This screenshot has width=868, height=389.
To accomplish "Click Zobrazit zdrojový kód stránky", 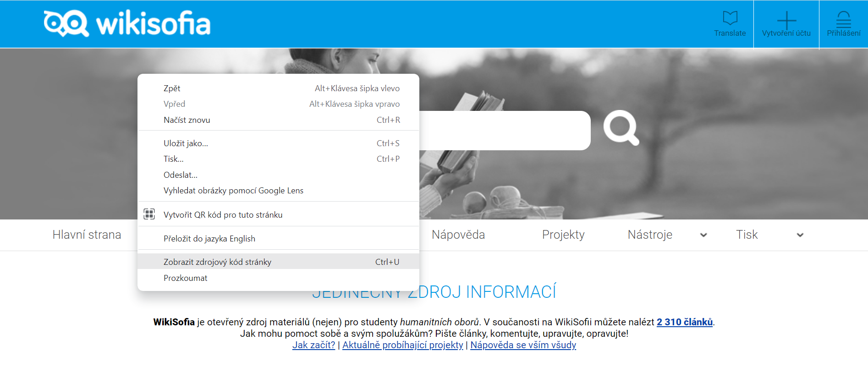I will 217,262.
